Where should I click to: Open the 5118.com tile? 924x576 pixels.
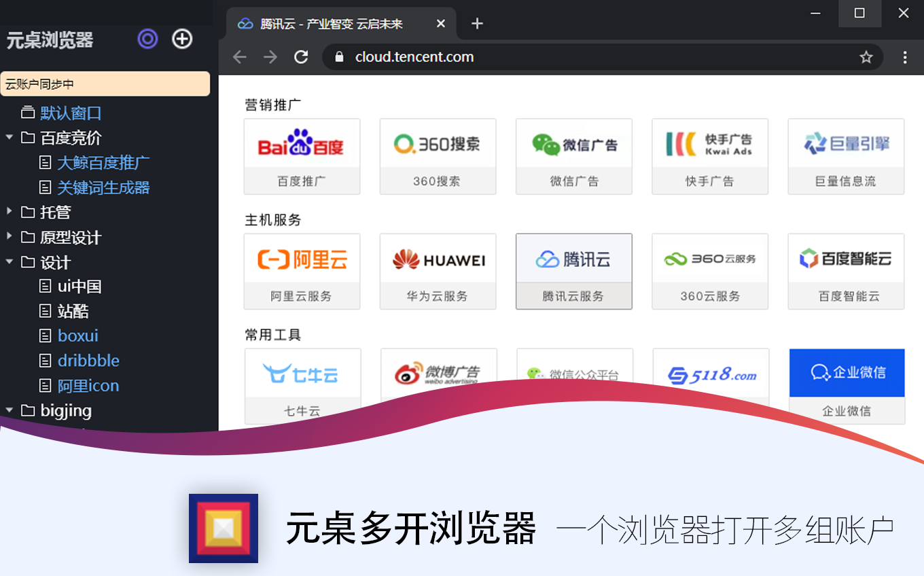(711, 370)
